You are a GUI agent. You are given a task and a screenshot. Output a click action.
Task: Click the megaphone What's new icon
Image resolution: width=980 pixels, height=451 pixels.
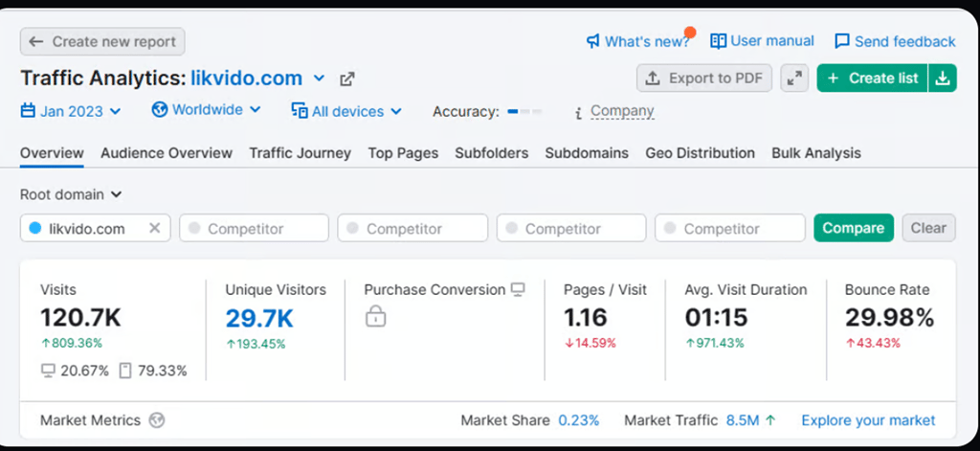coord(593,42)
